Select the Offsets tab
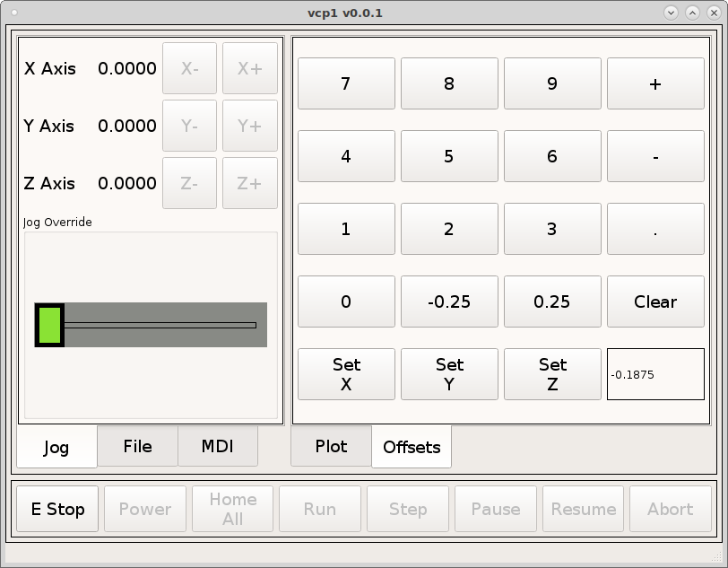This screenshot has height=568, width=728. tap(412, 447)
